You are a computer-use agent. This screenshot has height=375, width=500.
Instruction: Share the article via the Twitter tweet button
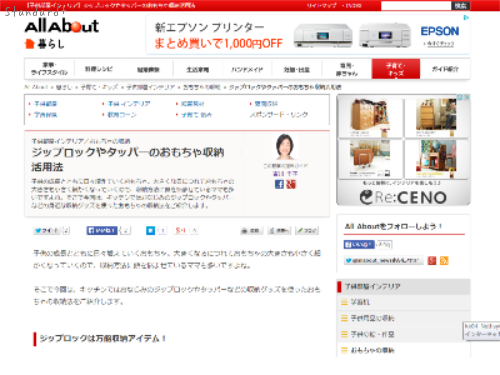(x=47, y=230)
